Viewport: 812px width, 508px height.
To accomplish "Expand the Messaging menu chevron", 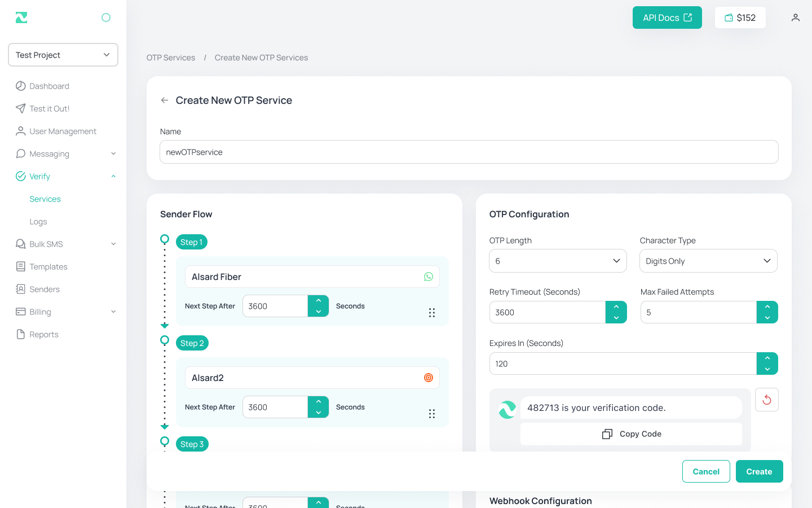I will point(113,154).
